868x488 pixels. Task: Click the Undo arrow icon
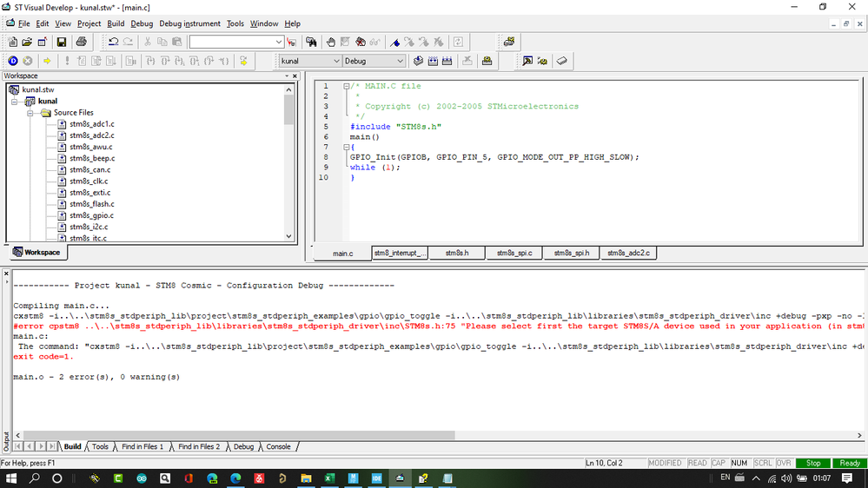[x=114, y=42]
